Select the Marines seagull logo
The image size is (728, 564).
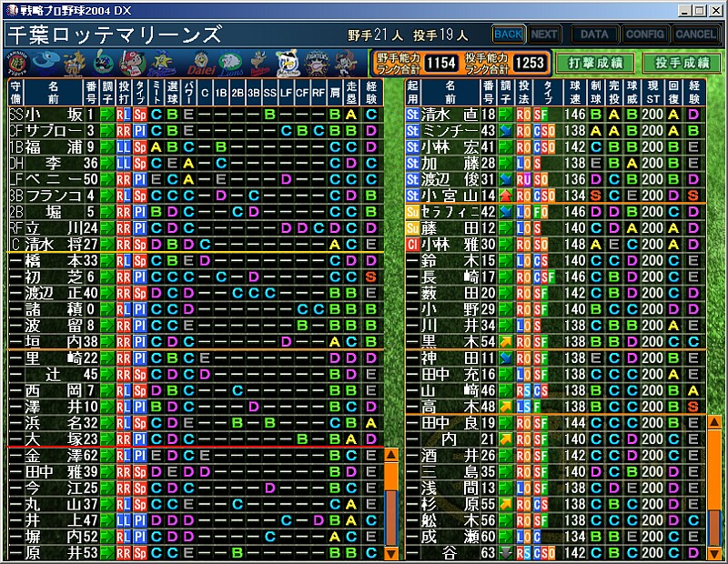(288, 63)
